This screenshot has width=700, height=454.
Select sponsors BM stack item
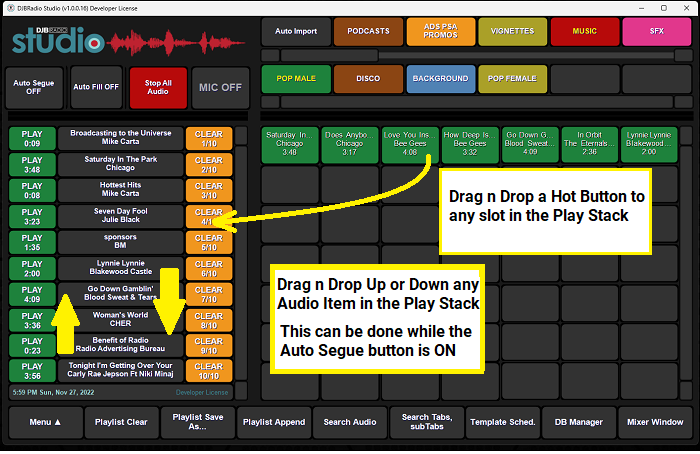pos(121,242)
